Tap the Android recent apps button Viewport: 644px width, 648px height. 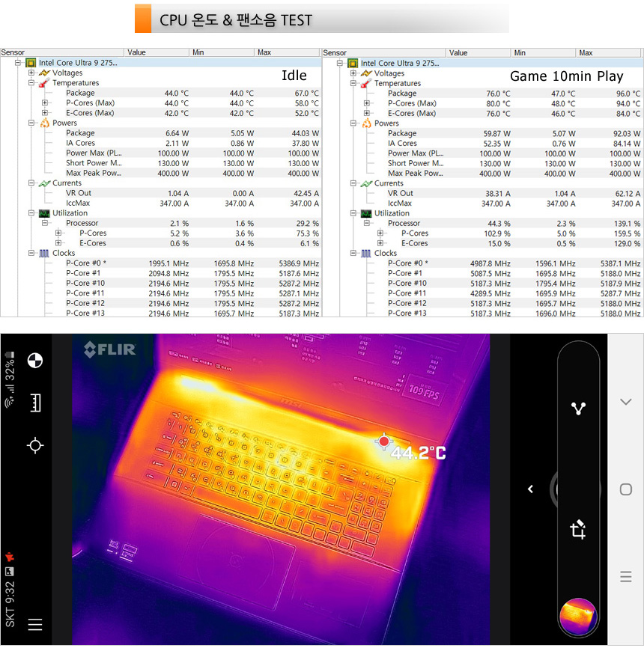point(626,577)
